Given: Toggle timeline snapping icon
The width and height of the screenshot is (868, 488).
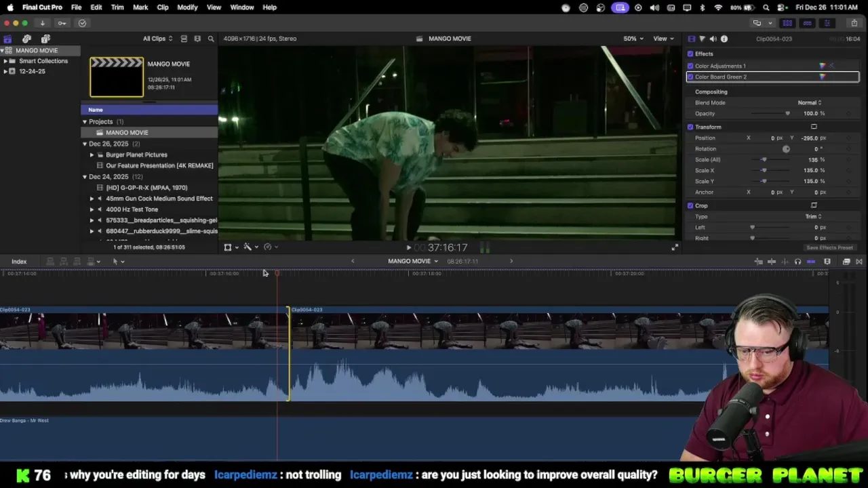Looking at the screenshot, I should pos(811,262).
